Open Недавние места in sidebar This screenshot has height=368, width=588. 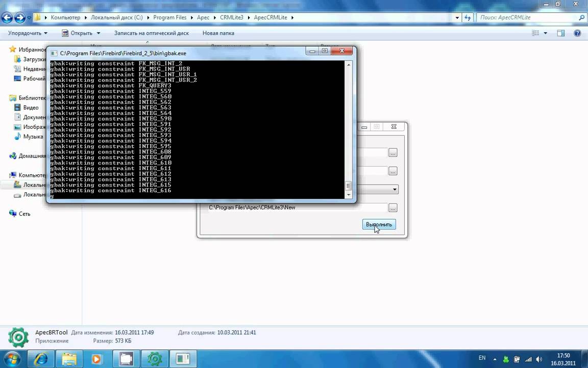[31, 68]
